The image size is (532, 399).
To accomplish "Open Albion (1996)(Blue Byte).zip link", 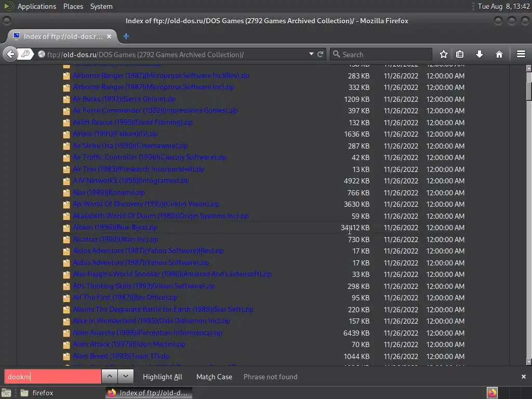I will 115,228.
